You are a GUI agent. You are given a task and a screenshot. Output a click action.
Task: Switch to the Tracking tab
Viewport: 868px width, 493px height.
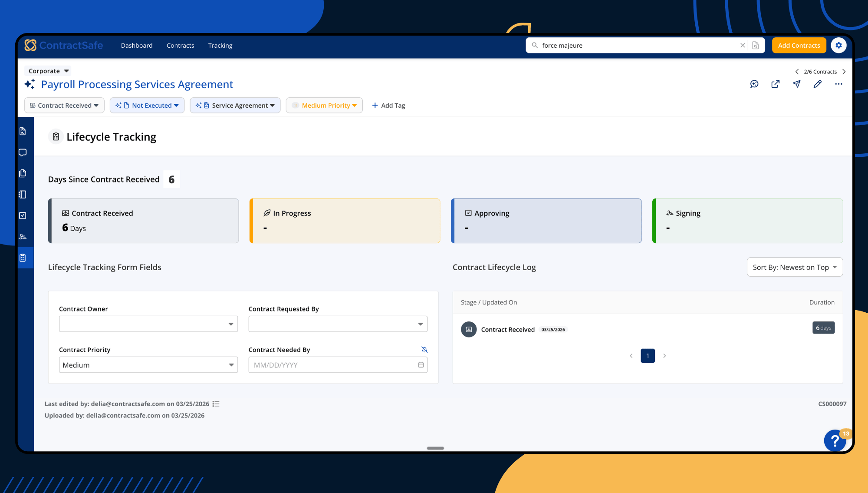point(220,45)
